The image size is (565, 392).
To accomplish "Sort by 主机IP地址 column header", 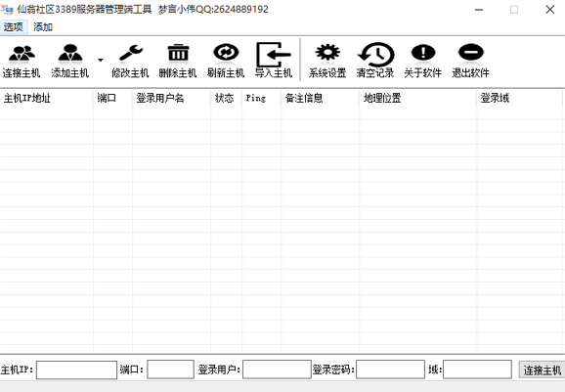I will coord(47,98).
